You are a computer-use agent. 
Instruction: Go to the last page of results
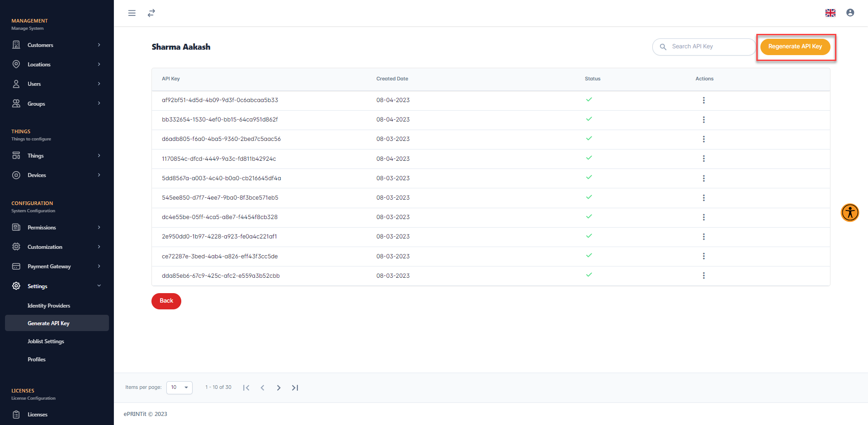tap(295, 388)
